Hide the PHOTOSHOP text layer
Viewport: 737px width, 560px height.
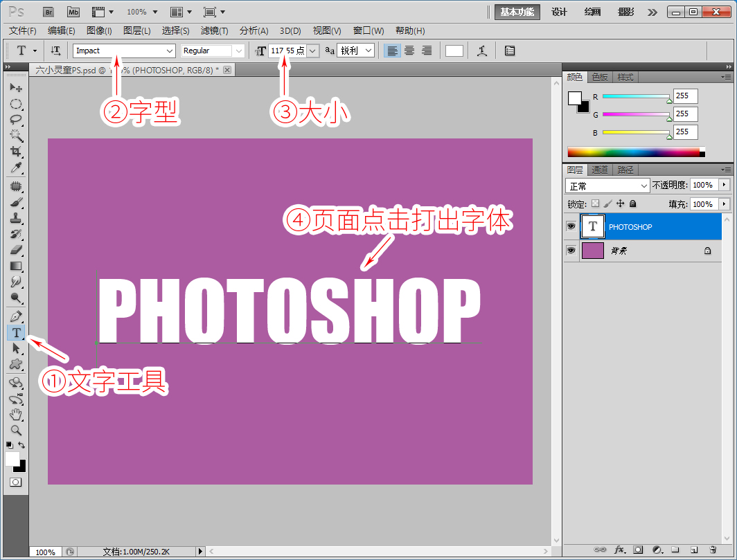point(571,226)
